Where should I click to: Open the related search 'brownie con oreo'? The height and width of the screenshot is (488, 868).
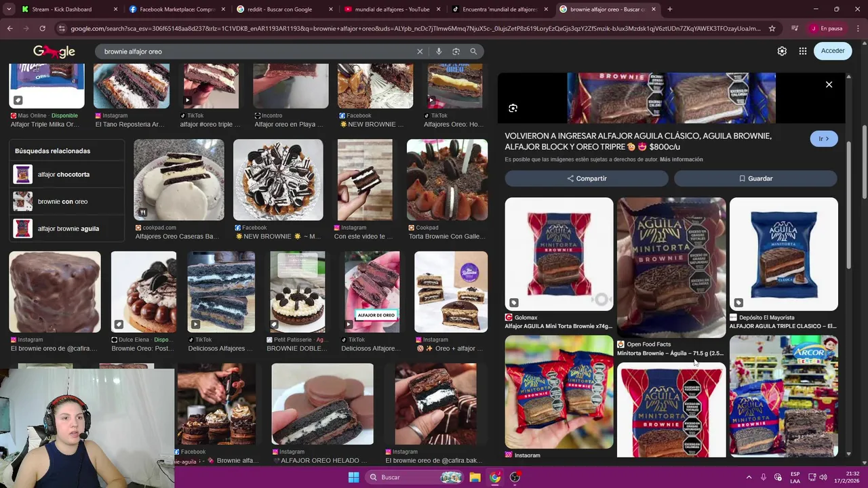click(x=68, y=201)
